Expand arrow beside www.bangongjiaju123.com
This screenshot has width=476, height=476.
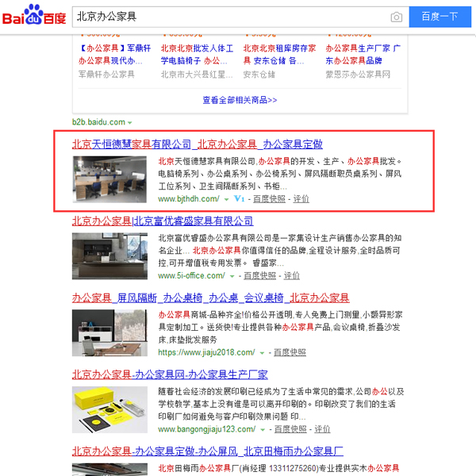(x=263, y=430)
